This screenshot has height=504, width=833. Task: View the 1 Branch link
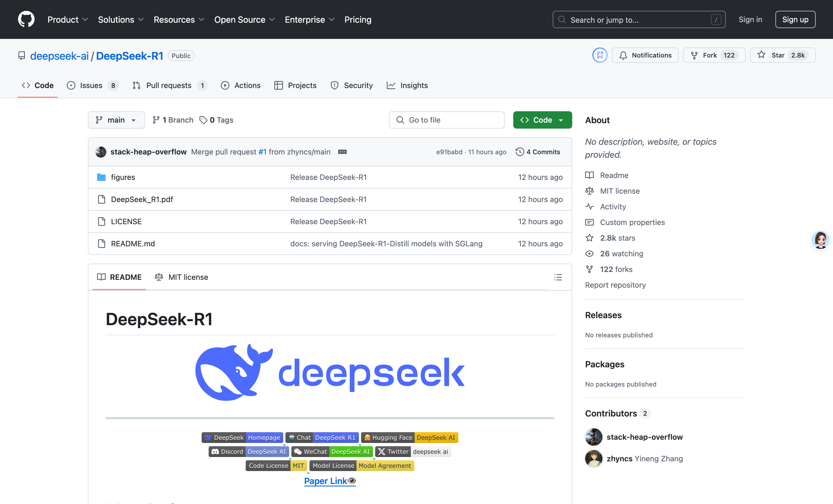[x=173, y=120]
